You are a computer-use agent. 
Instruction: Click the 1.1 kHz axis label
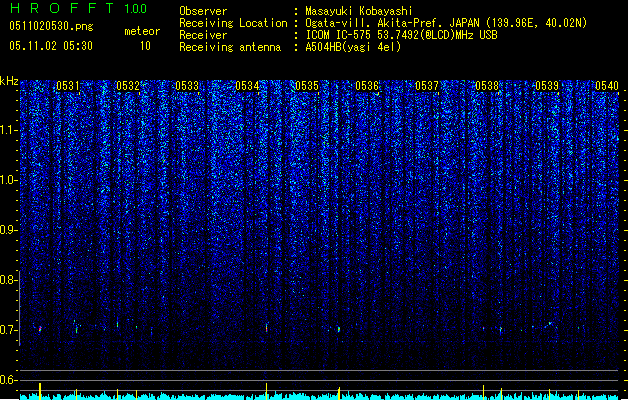point(8,130)
